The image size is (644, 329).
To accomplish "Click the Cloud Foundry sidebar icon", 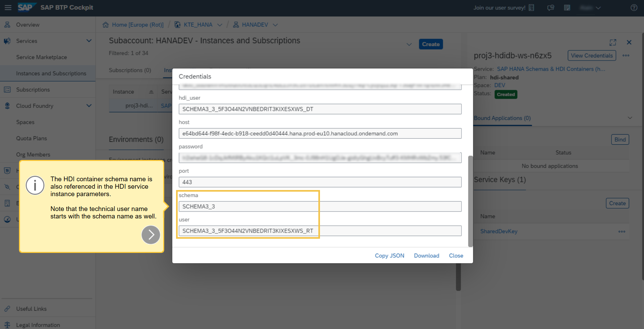I will click(7, 106).
